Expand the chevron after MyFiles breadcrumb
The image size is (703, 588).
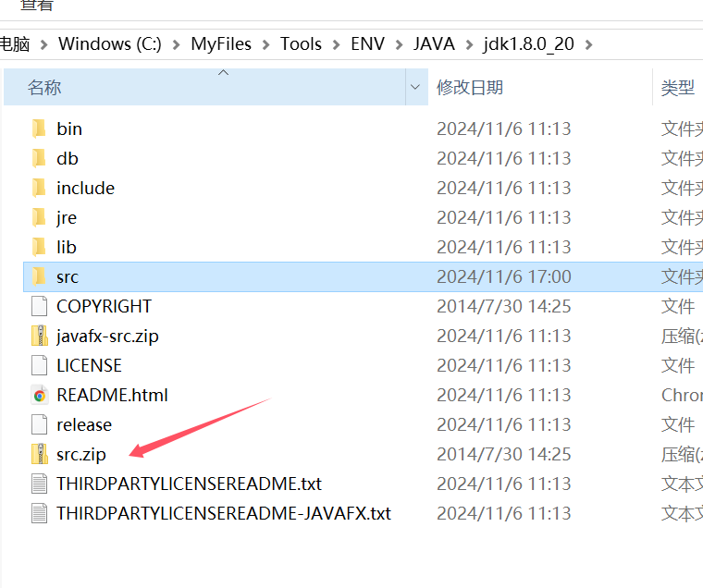point(265,44)
